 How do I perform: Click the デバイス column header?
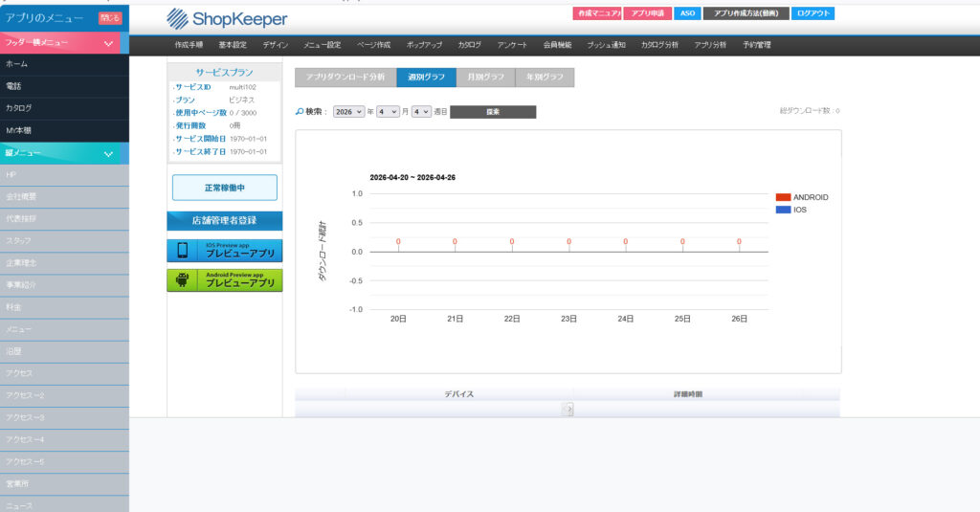459,394
